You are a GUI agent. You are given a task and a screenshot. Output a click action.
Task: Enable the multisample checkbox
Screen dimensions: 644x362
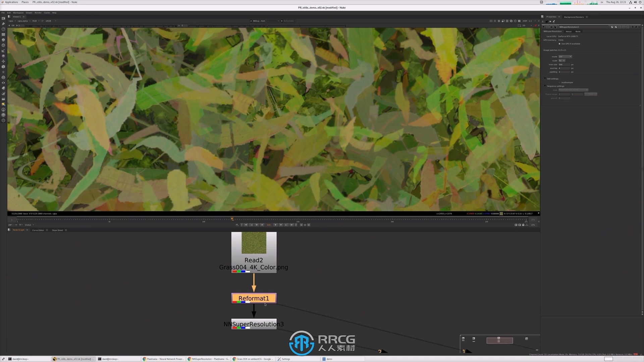[559, 82]
